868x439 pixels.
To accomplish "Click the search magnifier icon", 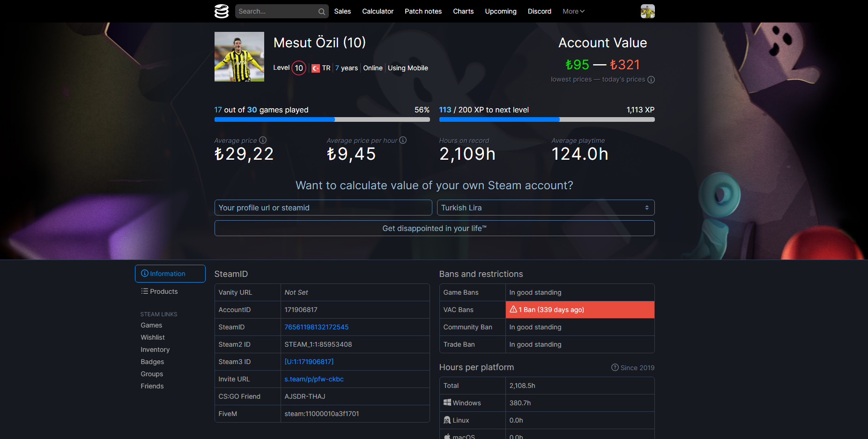I will click(322, 11).
